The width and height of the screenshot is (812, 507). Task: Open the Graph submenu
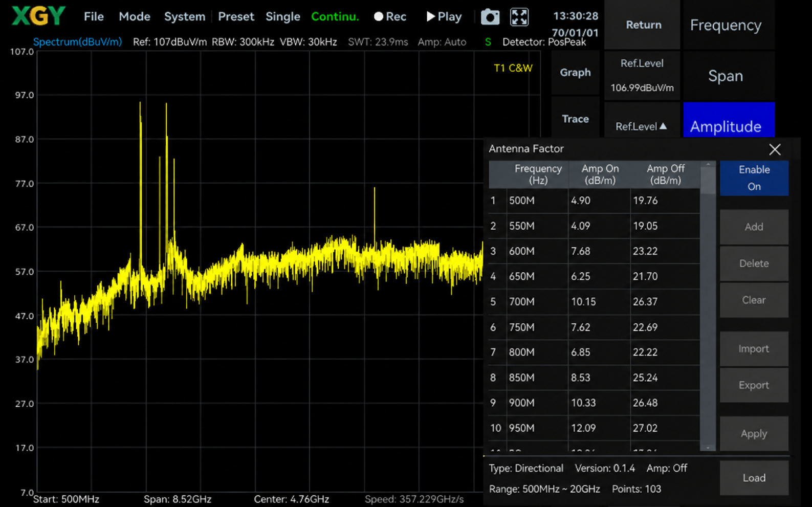pos(575,73)
